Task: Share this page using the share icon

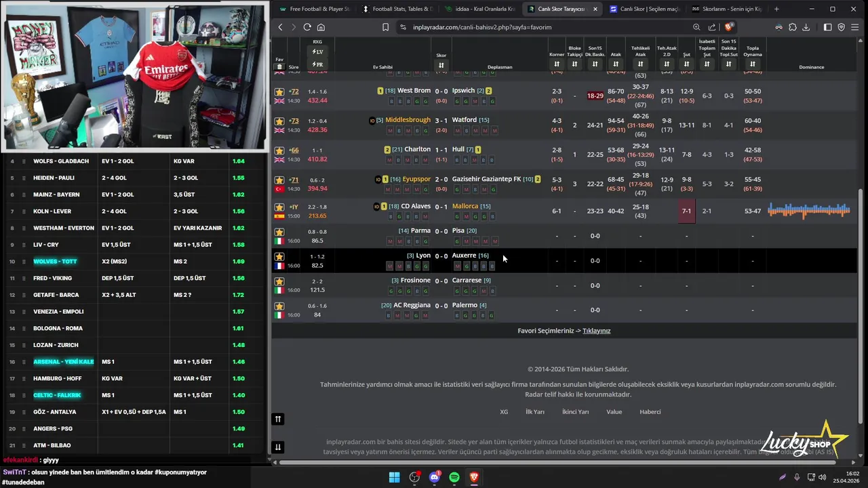Action: (712, 27)
